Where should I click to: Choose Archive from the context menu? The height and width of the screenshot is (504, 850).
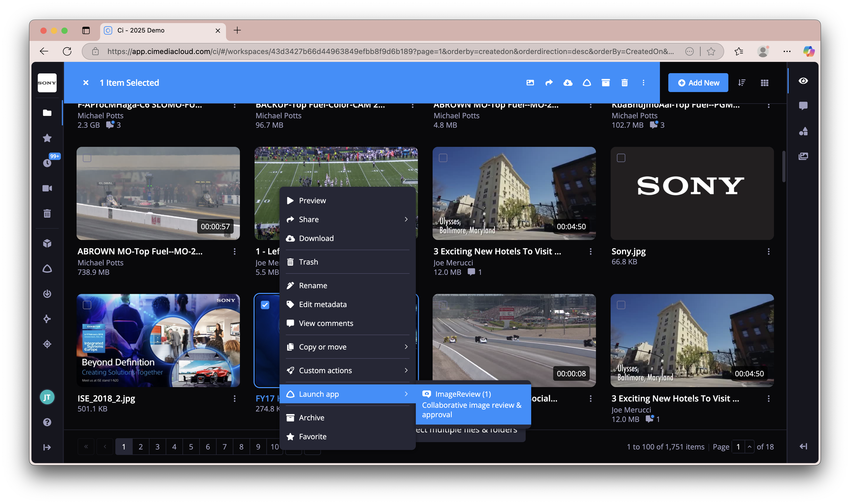(348, 418)
